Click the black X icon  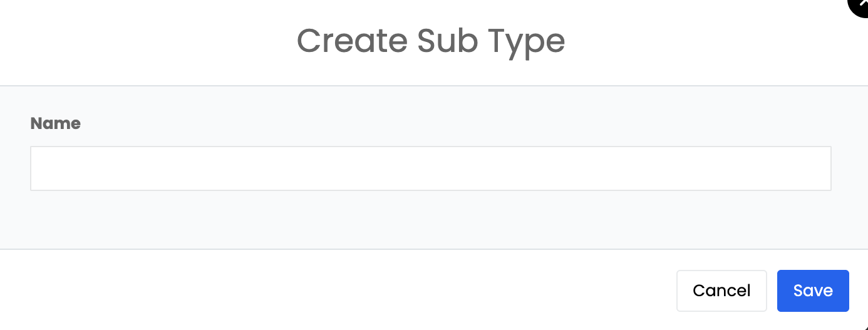tap(860, 6)
